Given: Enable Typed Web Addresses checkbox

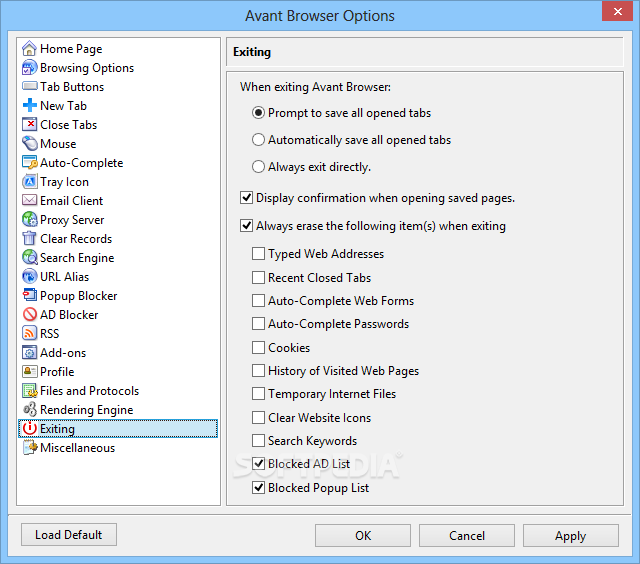Looking at the screenshot, I should (x=258, y=254).
